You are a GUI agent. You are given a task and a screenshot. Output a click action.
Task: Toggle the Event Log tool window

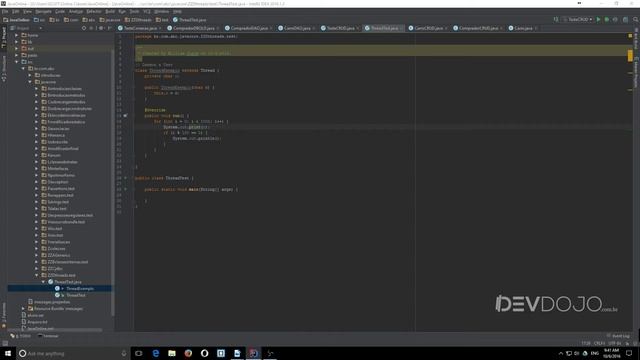pyautogui.click(x=618, y=336)
